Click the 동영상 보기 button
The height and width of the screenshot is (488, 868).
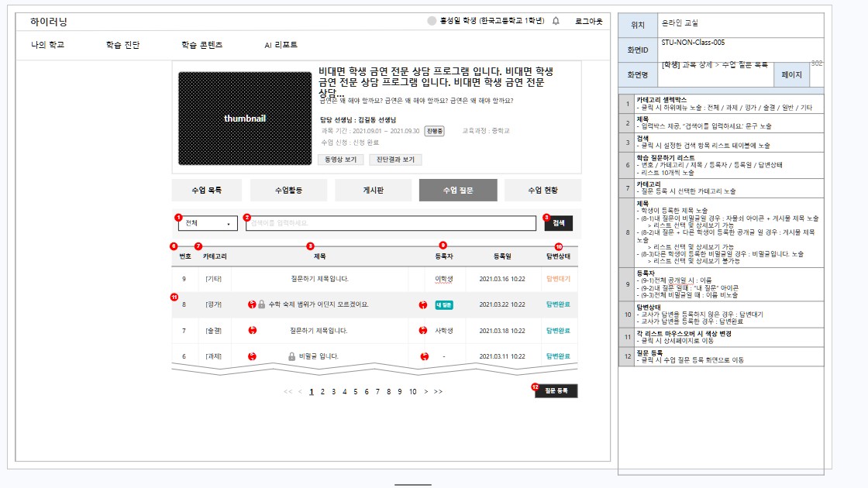point(340,160)
